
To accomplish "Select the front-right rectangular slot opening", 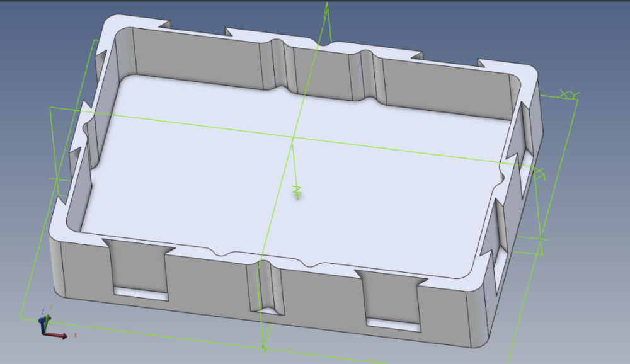I will 394,324.
